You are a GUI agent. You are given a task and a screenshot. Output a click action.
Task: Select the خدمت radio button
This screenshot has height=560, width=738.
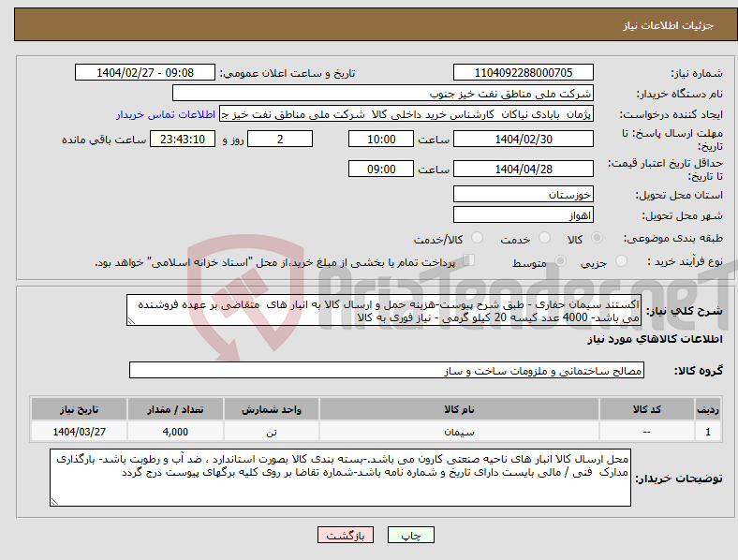pos(544,238)
